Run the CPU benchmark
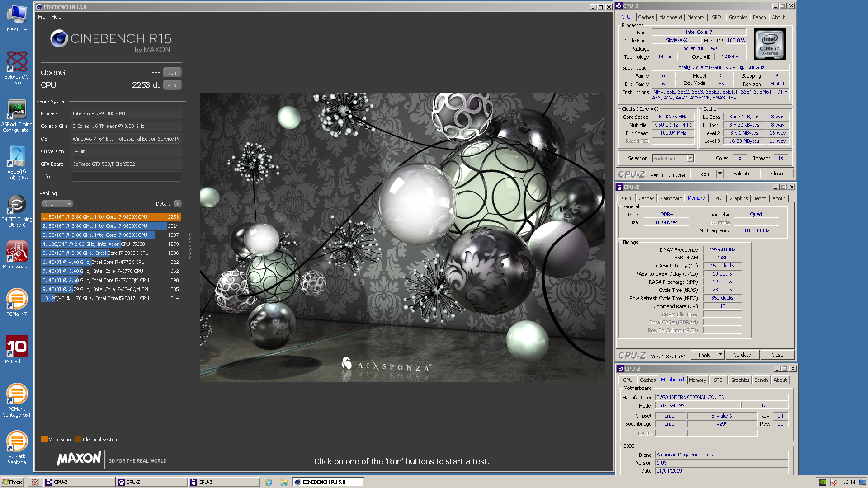868x488 pixels. pos(172,85)
